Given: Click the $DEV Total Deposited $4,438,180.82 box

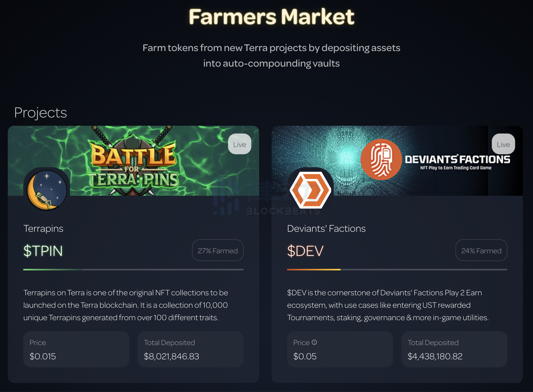Looking at the screenshot, I should (454, 349).
